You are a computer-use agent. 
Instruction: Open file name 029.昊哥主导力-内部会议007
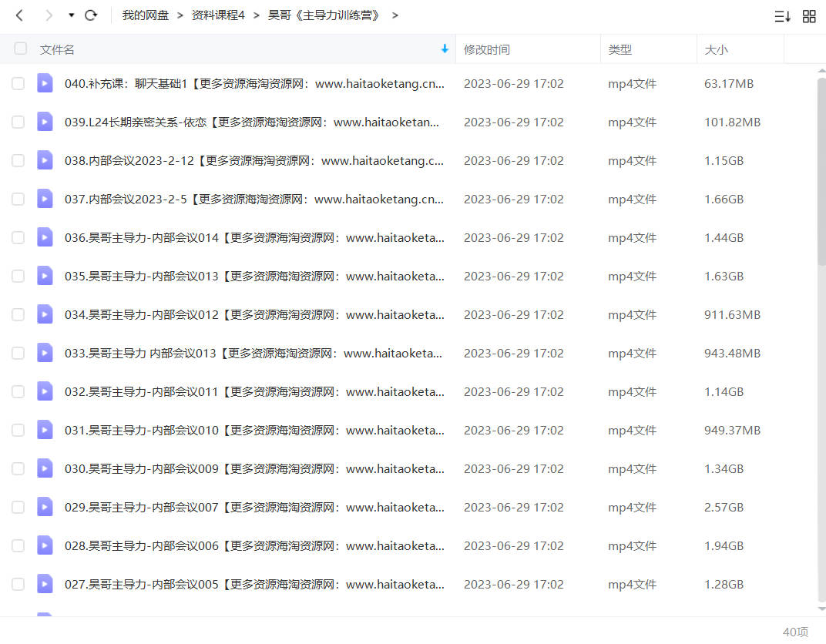[x=254, y=507]
